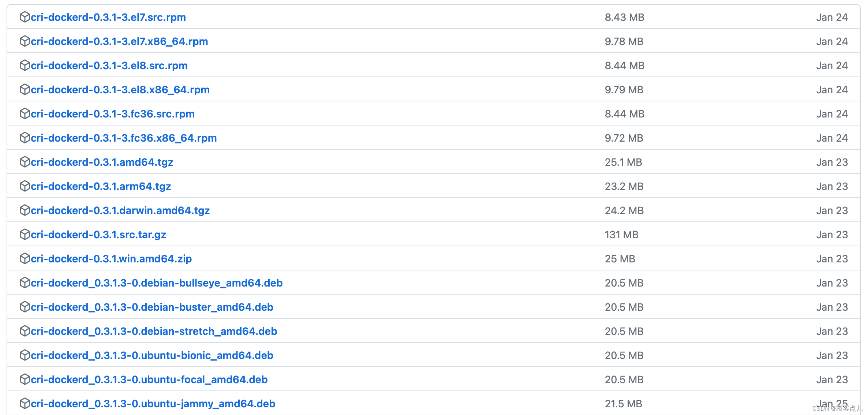Open the cri-dockerd-0.3.1-3.el8.src.rpm link
The width and height of the screenshot is (868, 415).
[109, 66]
